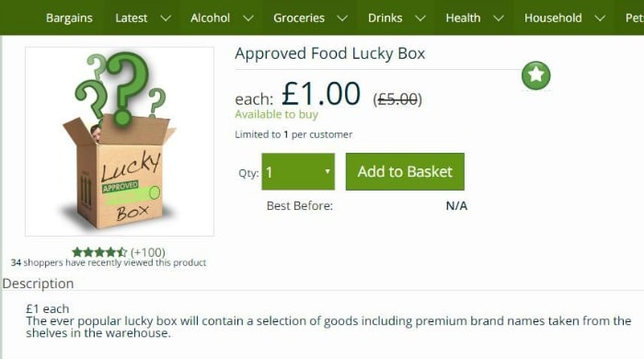Open the Bargains menu item
This screenshot has height=359, width=644.
pyautogui.click(x=69, y=18)
